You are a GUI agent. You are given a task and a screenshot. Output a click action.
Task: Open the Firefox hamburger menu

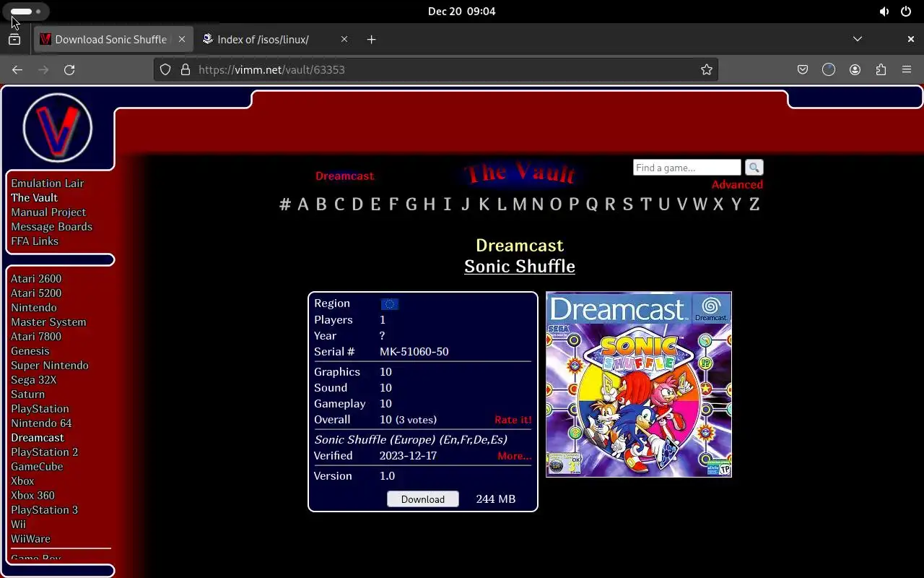[907, 69]
